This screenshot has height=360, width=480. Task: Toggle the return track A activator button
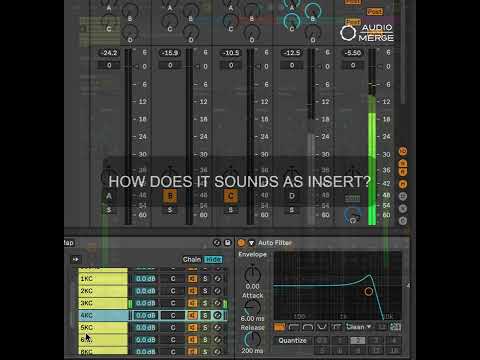click(109, 196)
